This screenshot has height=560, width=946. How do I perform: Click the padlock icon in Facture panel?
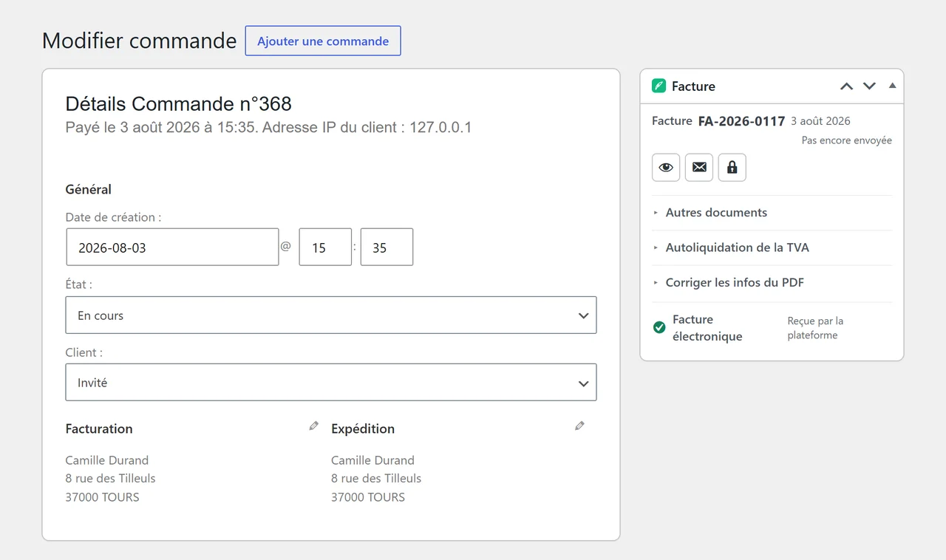[732, 168]
